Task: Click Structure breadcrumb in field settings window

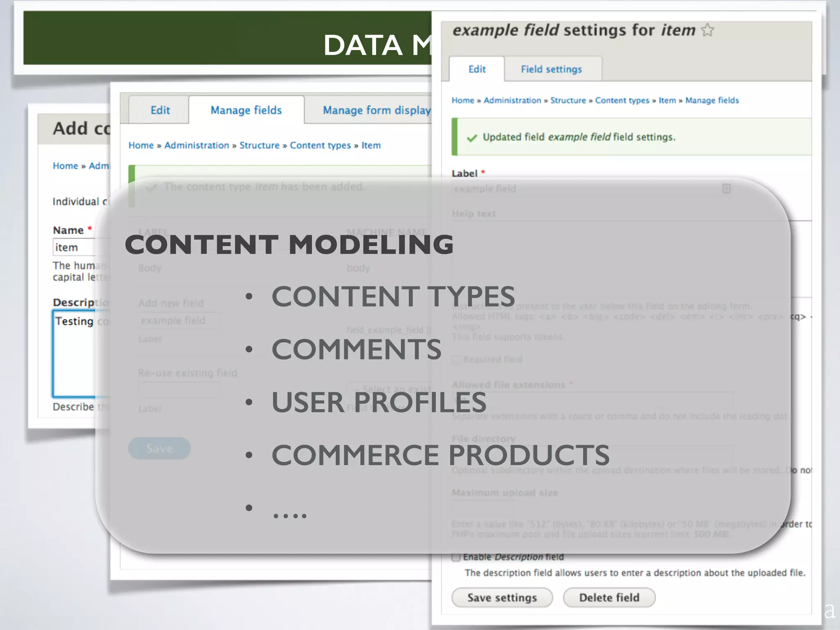Action: tap(568, 100)
